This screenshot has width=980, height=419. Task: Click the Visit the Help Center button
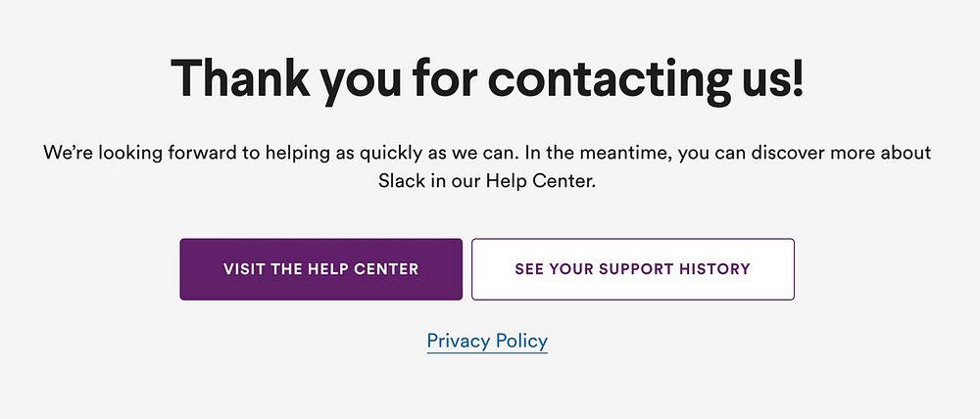point(320,269)
